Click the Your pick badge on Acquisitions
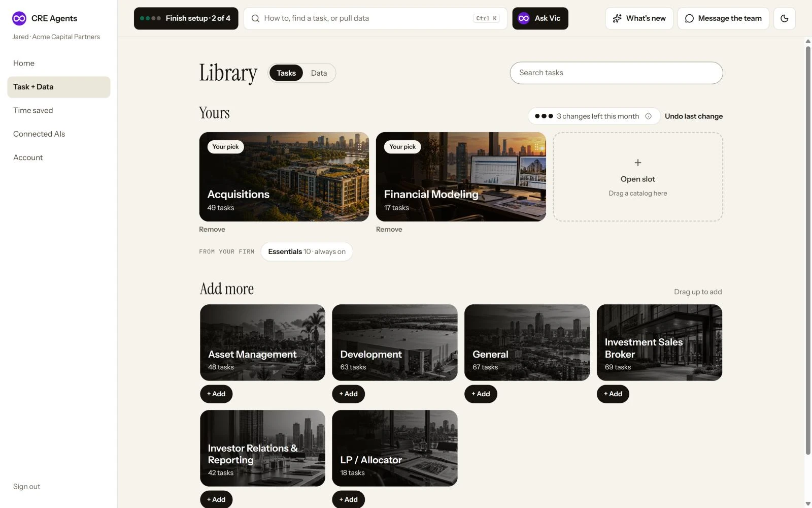 pyautogui.click(x=226, y=147)
